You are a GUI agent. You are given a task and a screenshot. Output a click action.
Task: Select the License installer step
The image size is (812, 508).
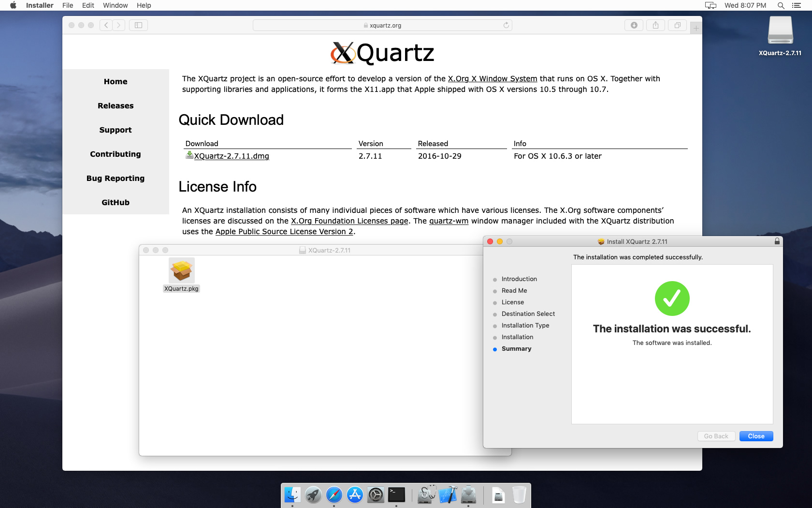coord(512,302)
